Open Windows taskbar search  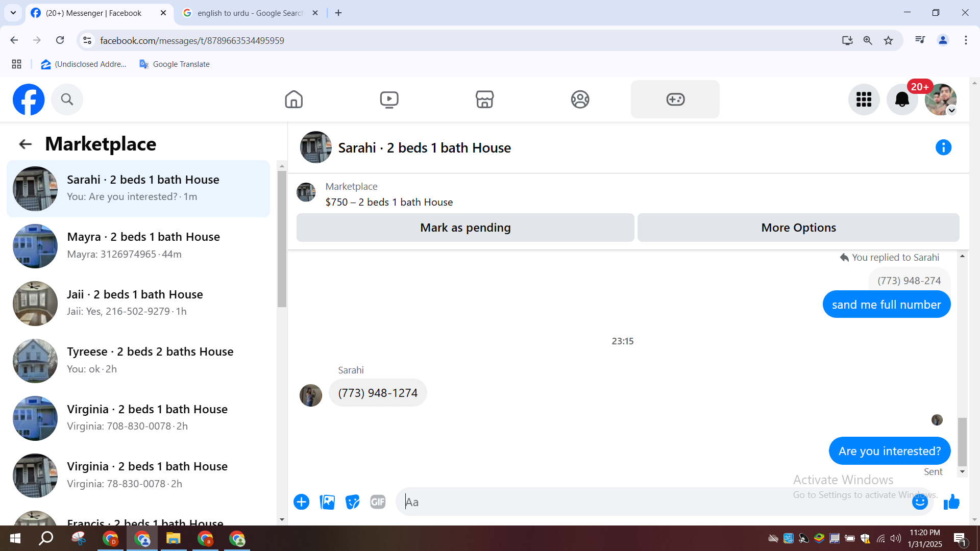(x=46, y=538)
